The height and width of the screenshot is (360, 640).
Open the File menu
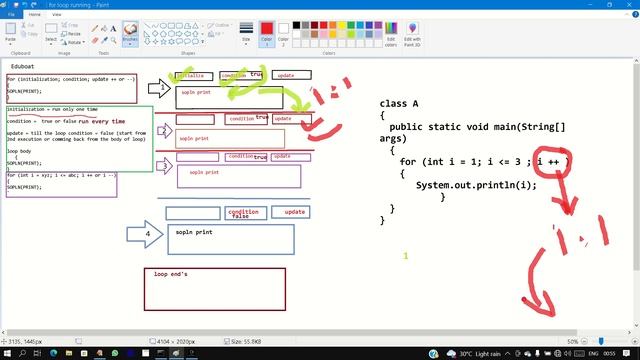click(11, 14)
